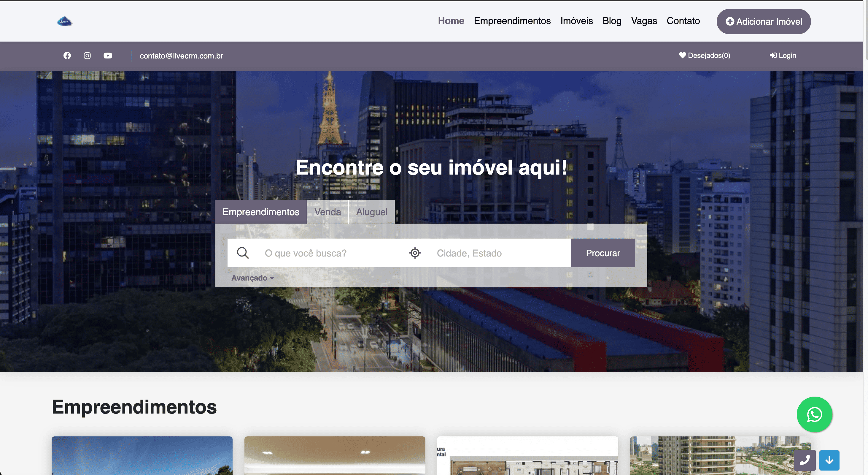Click the location target icon

coord(415,253)
